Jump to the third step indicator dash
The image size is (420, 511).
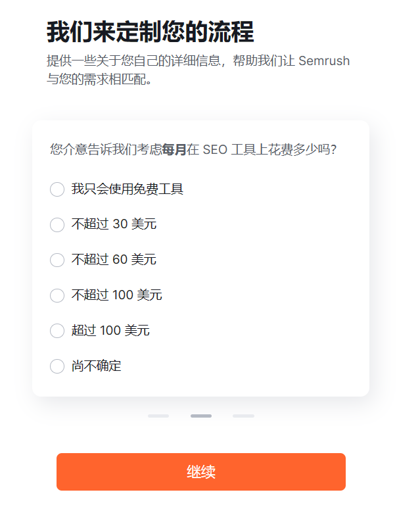(x=243, y=416)
